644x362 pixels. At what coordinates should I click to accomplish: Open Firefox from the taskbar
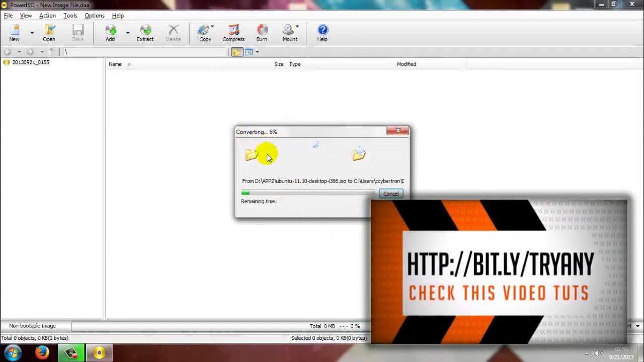click(42, 352)
